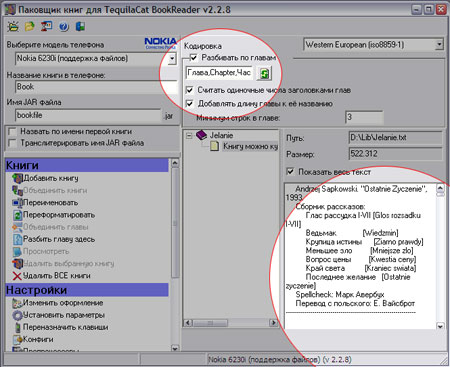Click the Настройки section header
This screenshot has width=450, height=367.
[87, 290]
